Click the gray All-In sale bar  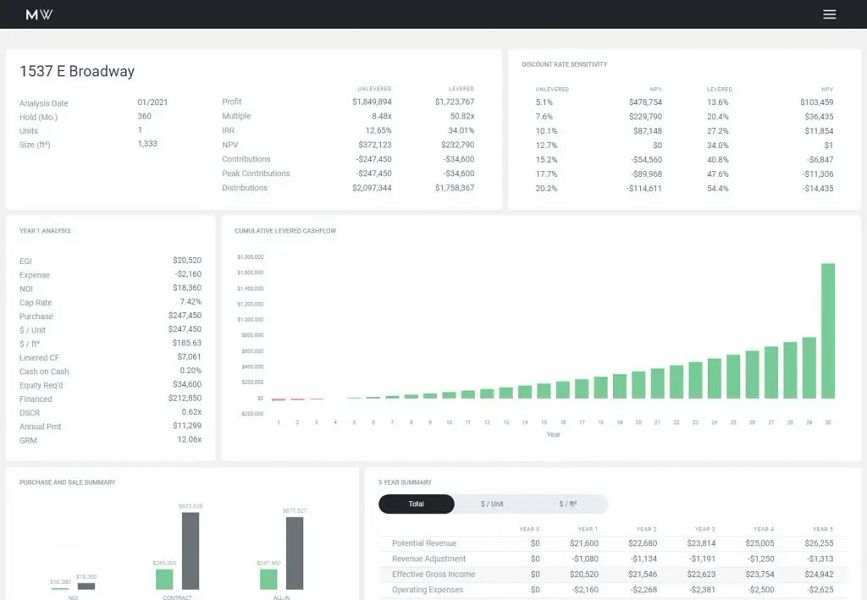(x=294, y=553)
